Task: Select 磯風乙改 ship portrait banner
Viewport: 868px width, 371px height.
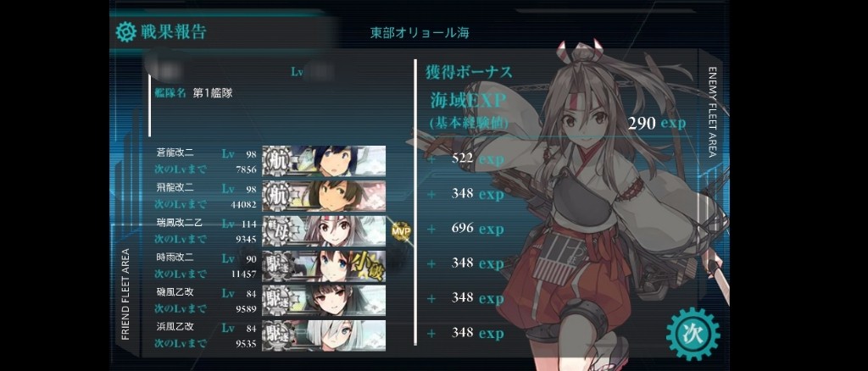Action: [324, 300]
